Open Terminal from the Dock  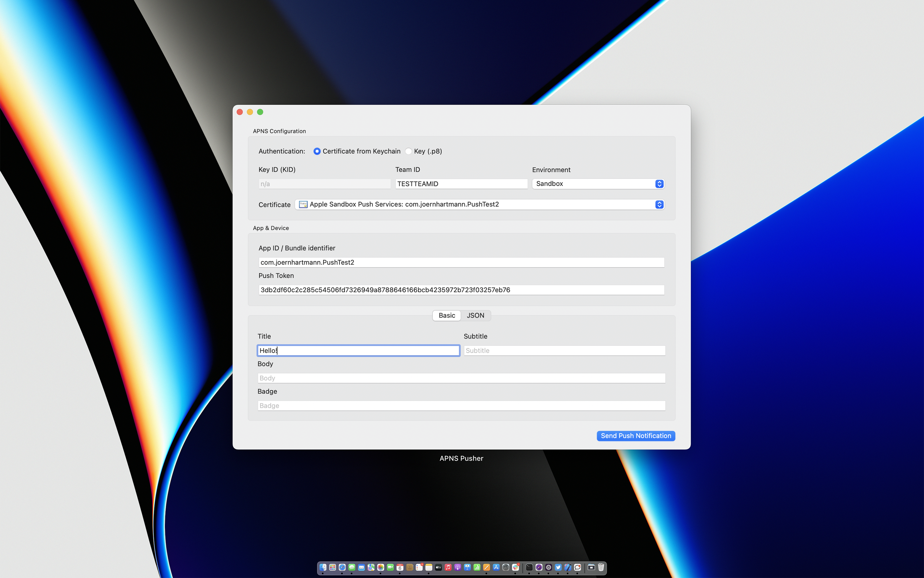click(529, 567)
